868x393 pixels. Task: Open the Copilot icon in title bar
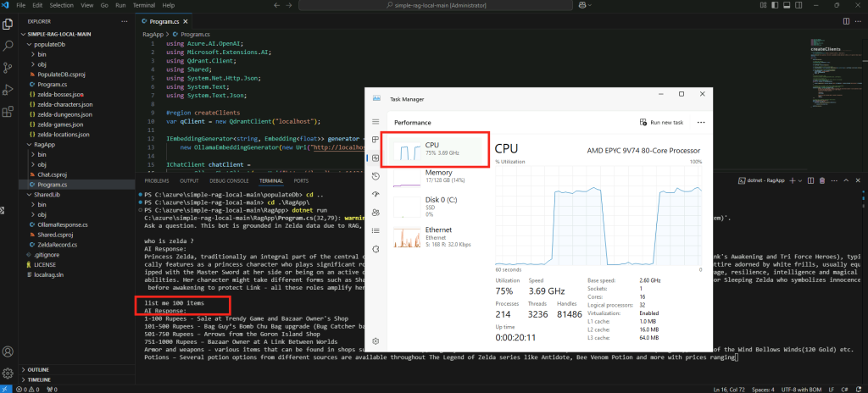coord(581,5)
